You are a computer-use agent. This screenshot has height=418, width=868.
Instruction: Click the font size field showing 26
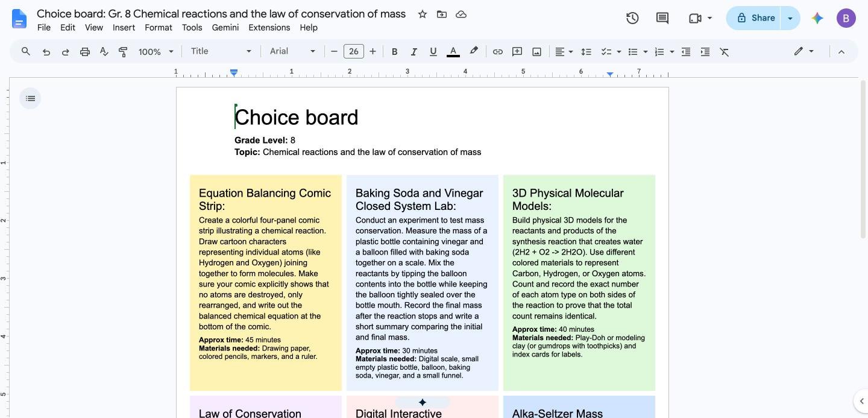tap(354, 52)
